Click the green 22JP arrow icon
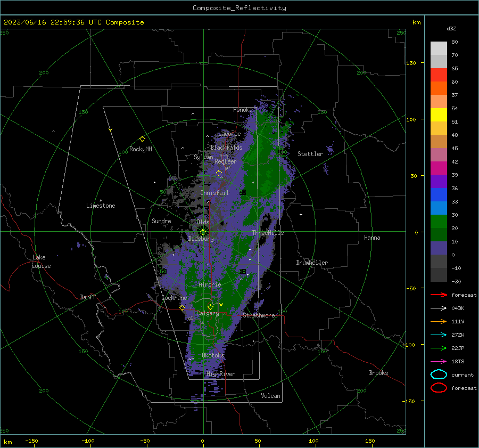479x448 pixels. [x=439, y=348]
